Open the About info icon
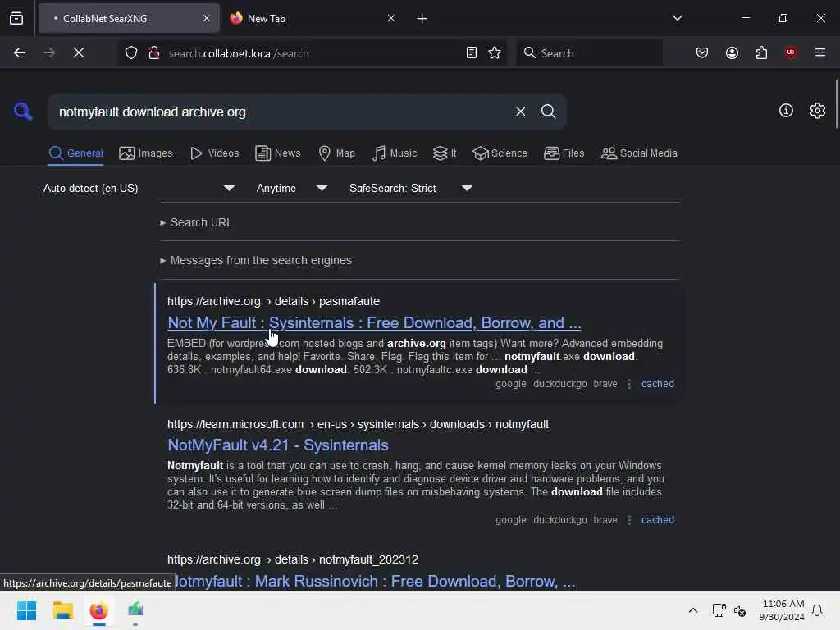This screenshot has width=840, height=630. 786,111
